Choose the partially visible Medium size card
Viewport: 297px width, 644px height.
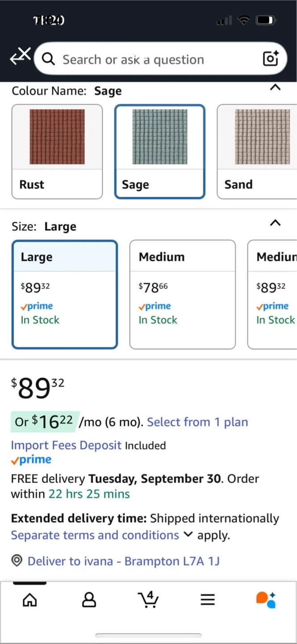tap(273, 295)
